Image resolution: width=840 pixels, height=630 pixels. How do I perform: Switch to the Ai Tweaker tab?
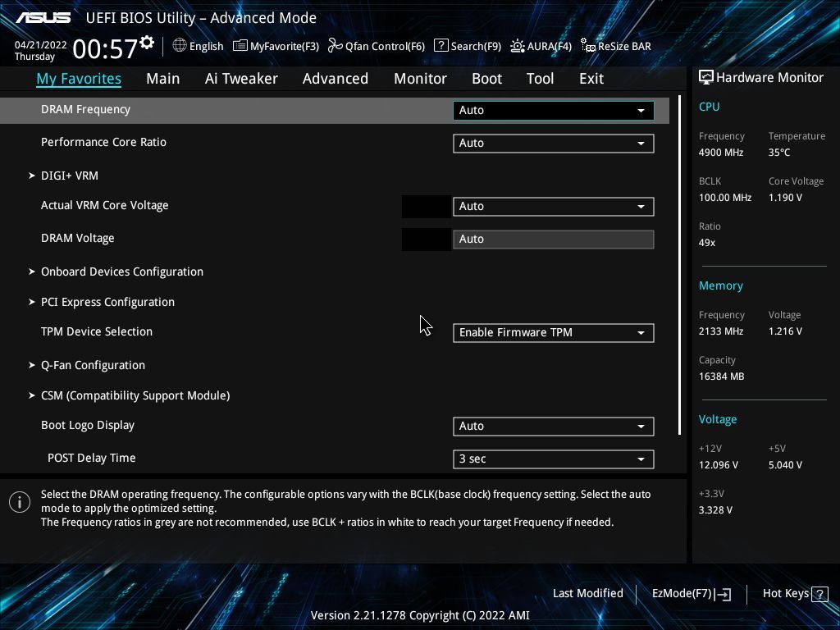pyautogui.click(x=241, y=79)
